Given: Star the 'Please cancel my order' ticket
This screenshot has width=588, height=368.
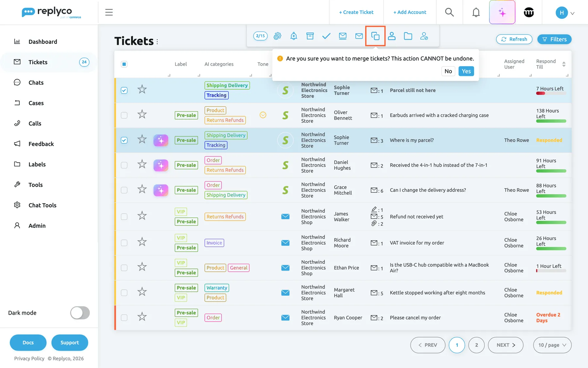Looking at the screenshot, I should tap(142, 317).
